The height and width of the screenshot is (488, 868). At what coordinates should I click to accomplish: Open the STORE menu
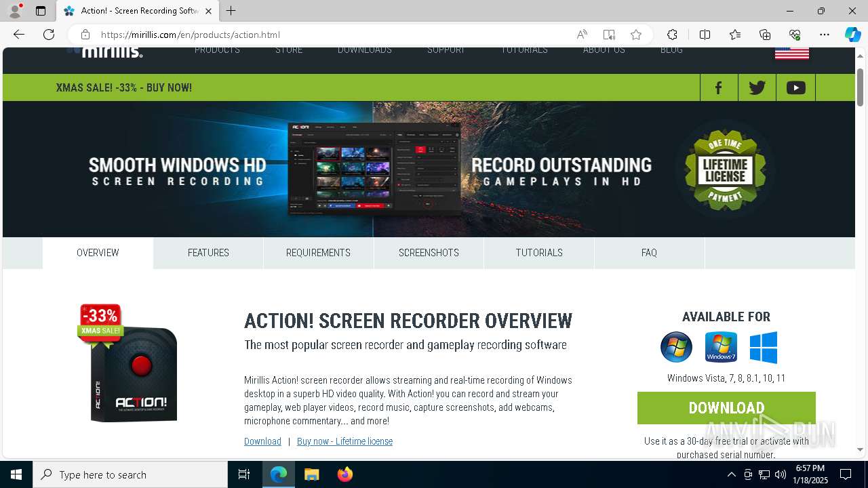pos(289,51)
